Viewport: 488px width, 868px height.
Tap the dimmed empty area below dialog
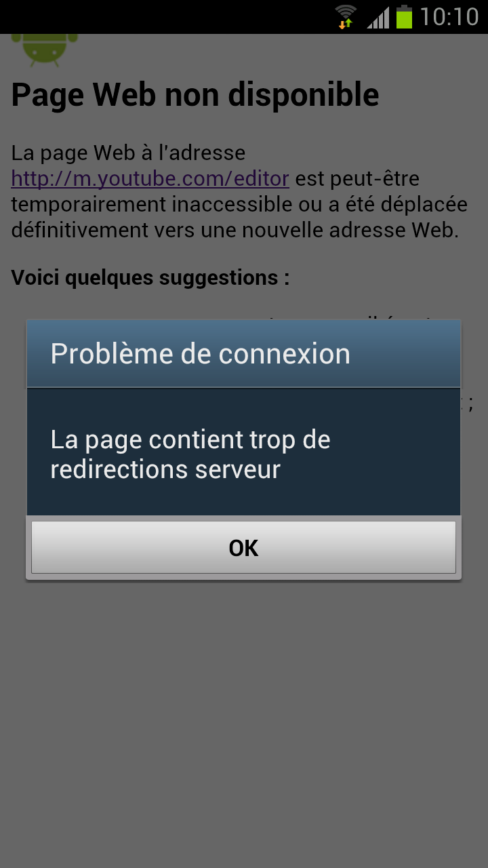(x=244, y=719)
